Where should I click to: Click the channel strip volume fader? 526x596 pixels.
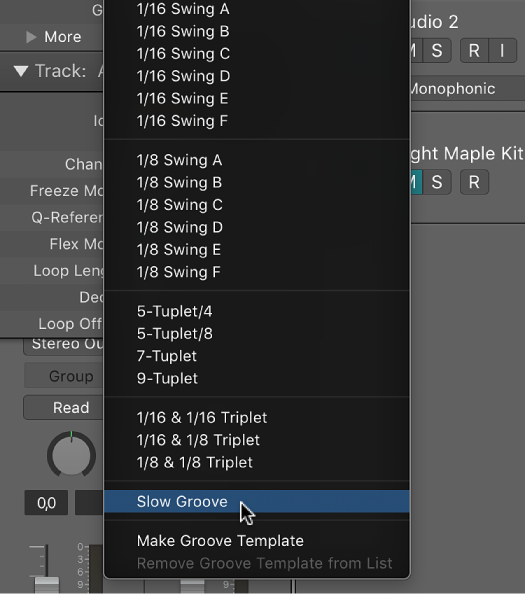(x=47, y=585)
